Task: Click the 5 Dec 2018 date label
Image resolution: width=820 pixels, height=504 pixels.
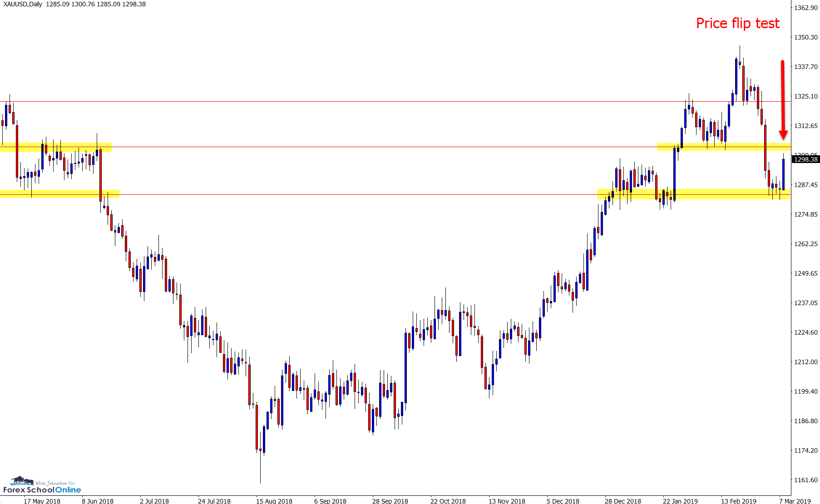Action: pos(563,501)
